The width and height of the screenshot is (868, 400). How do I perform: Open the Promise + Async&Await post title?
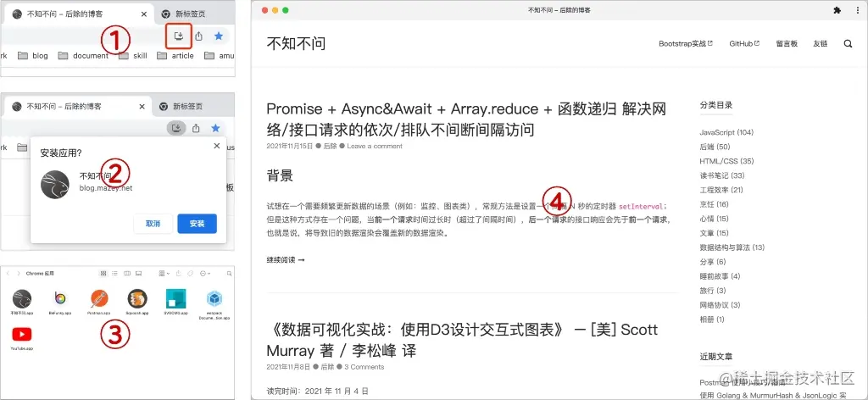(466, 119)
